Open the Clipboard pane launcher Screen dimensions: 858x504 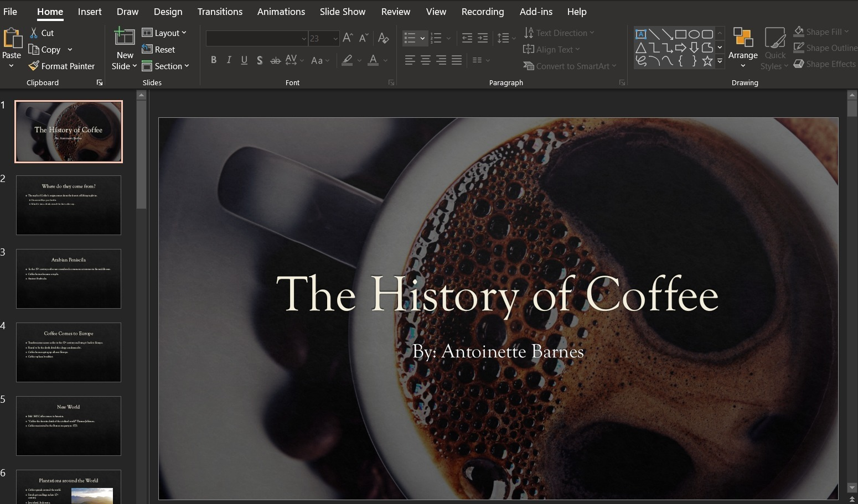100,82
